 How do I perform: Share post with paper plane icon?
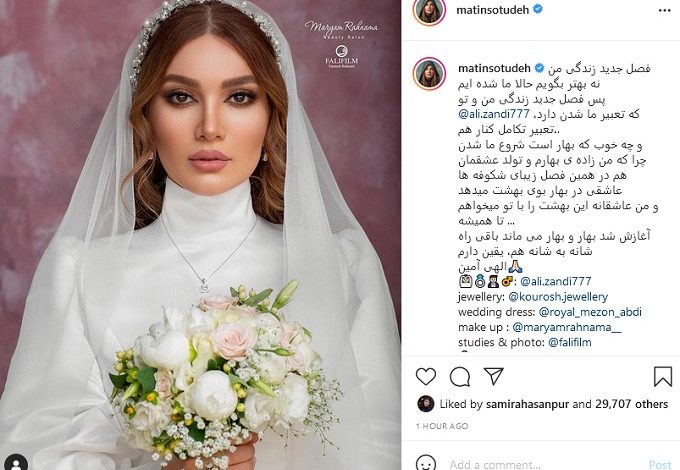494,376
